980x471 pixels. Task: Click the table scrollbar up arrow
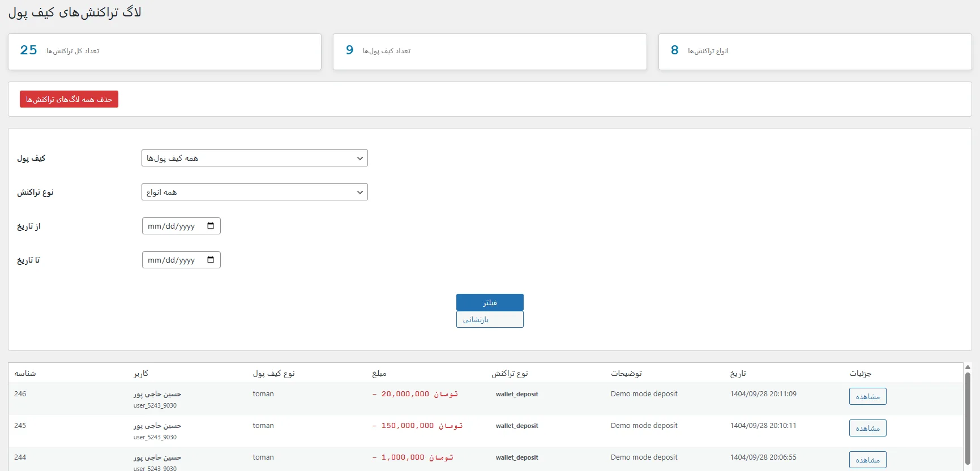point(968,367)
